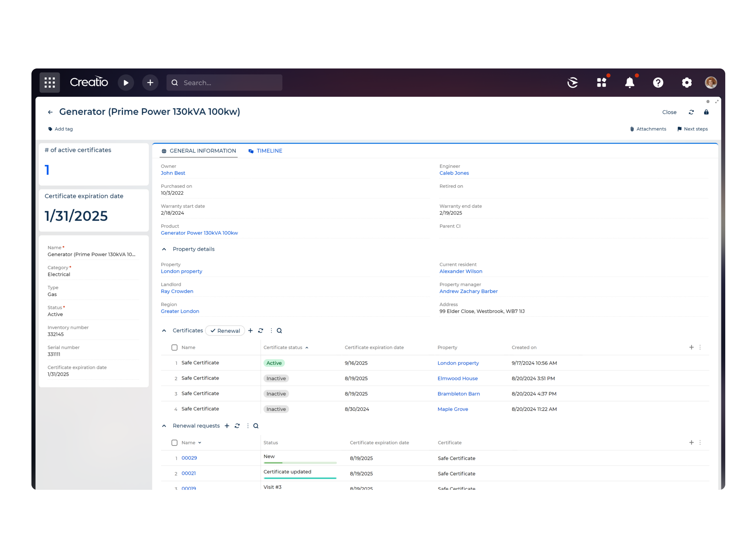Open the application launcher grid icon
Viewport: 756px width, 559px height.
tap(49, 82)
